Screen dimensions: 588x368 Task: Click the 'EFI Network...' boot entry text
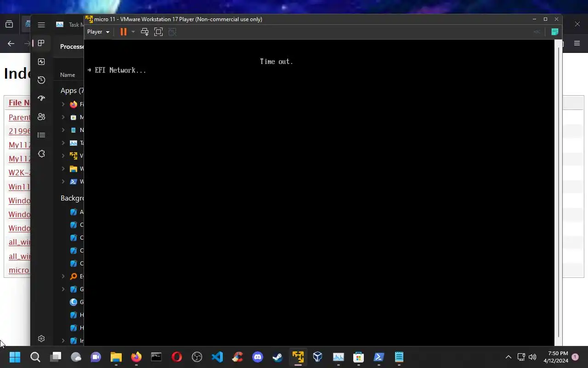point(120,70)
